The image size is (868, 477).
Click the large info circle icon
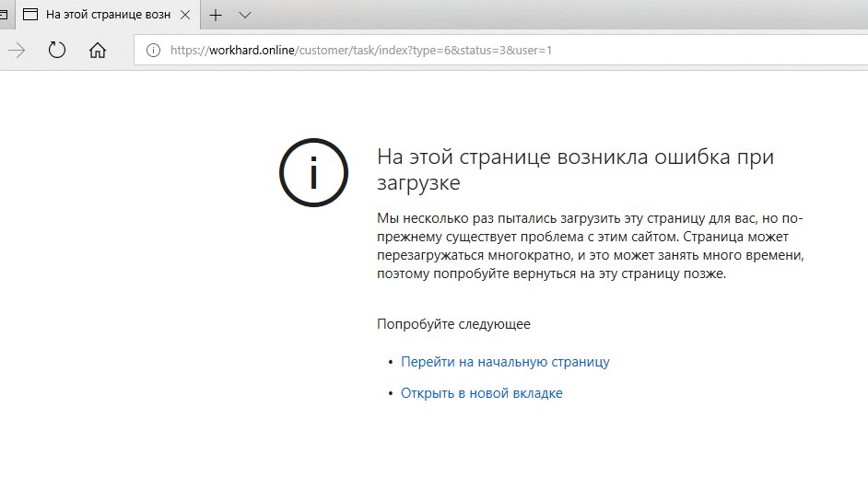coord(314,172)
